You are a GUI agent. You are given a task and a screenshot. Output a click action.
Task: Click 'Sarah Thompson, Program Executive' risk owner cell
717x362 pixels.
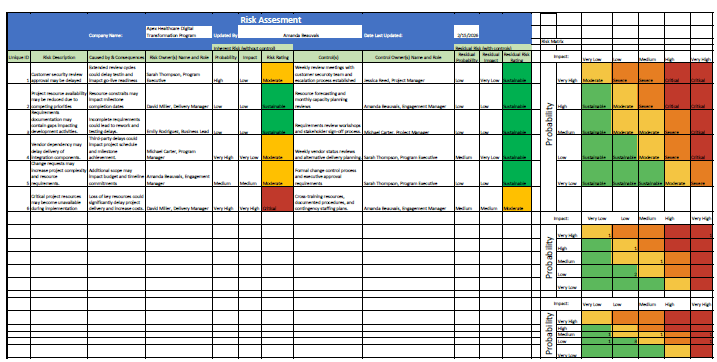(179, 73)
